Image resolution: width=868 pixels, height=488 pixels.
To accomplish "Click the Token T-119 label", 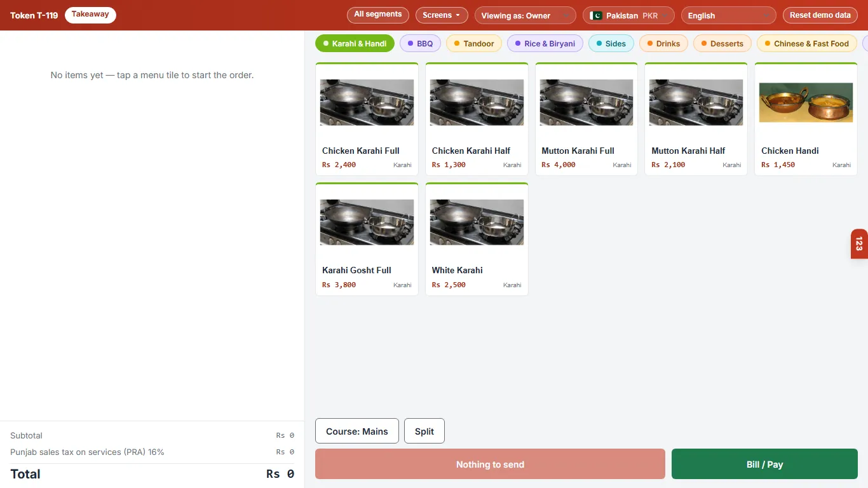I will 34,15.
